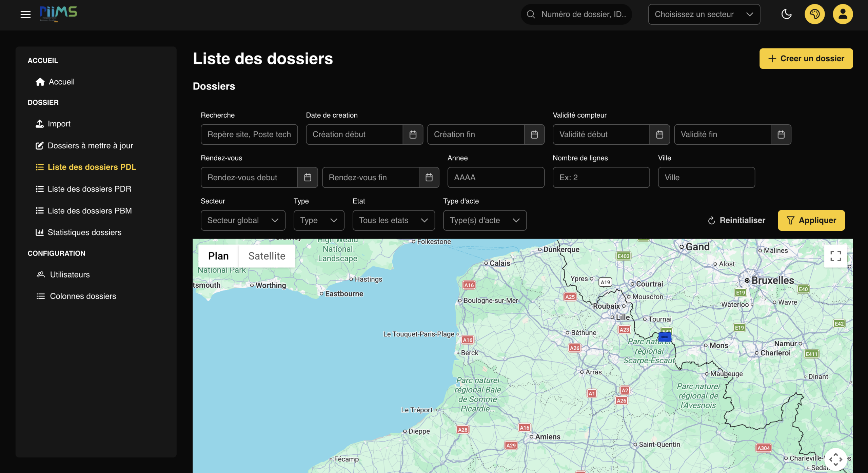868x473 pixels.
Task: Open the hamburger menu icon
Action: tap(25, 14)
